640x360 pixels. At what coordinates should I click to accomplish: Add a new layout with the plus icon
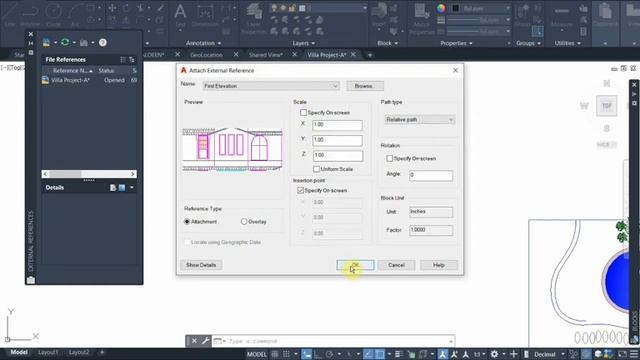click(x=102, y=352)
